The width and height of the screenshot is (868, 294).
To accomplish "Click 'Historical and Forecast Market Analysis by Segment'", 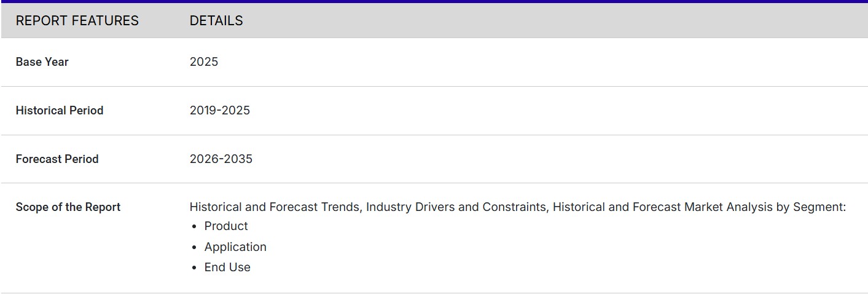I will pyautogui.click(x=698, y=207).
